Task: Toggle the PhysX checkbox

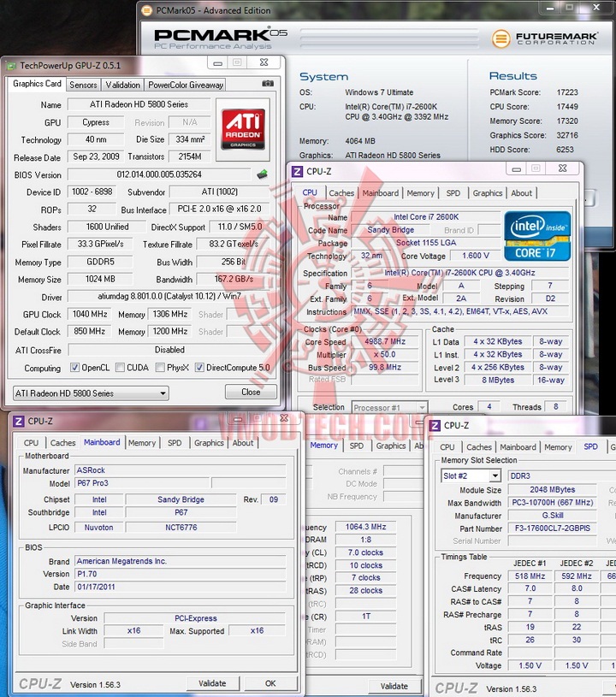Action: [160, 368]
